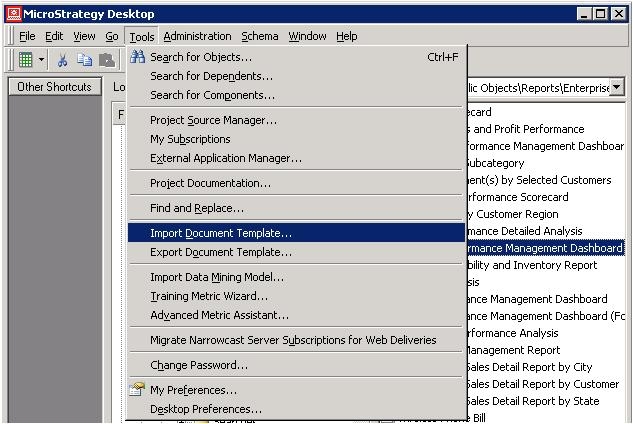This screenshot has height=424, width=633.
Task: Maximize the MicroStrategy Desktop window
Action: [600, 13]
